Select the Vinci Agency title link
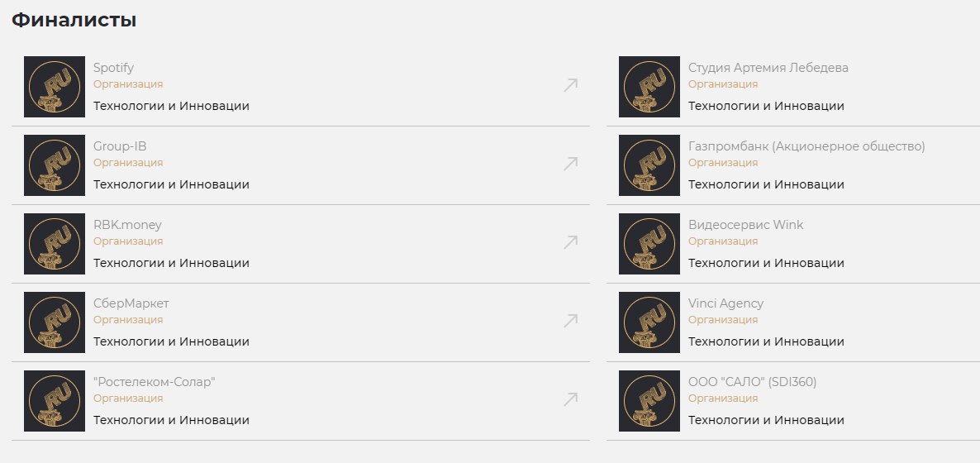 [x=725, y=303]
